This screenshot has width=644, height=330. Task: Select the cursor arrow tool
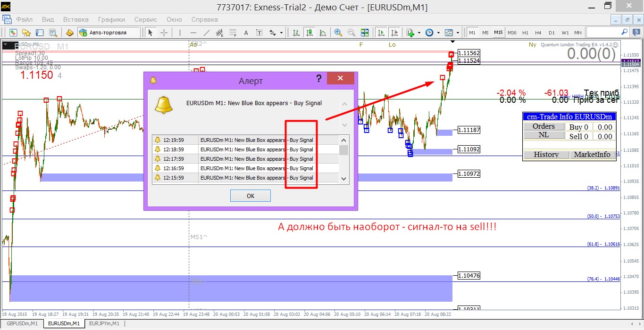[150, 33]
